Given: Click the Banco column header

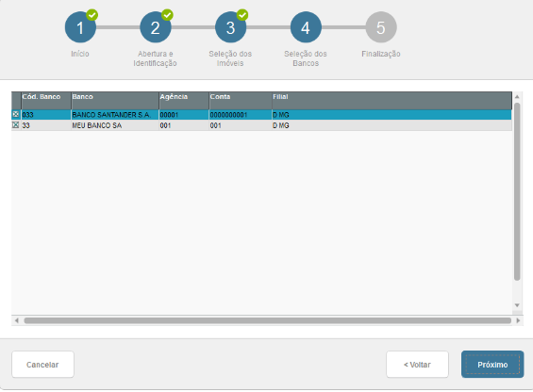Looking at the screenshot, I should [x=115, y=101].
